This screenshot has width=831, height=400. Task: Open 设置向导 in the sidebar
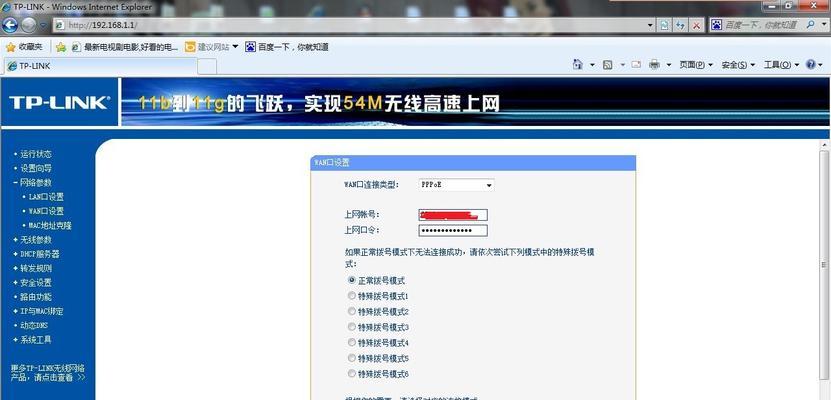click(36, 168)
